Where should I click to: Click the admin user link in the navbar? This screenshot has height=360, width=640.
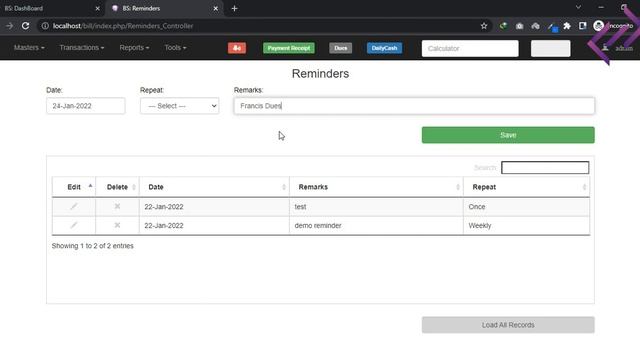pos(618,48)
